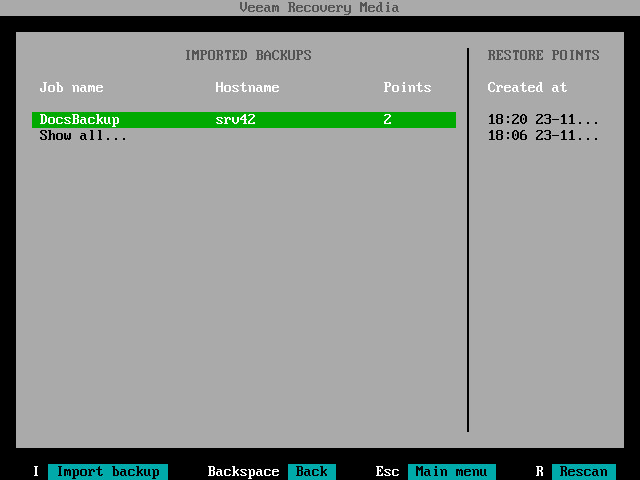Viewport: 640px width, 480px height.
Task: Click the Job name column header
Action: tap(71, 87)
